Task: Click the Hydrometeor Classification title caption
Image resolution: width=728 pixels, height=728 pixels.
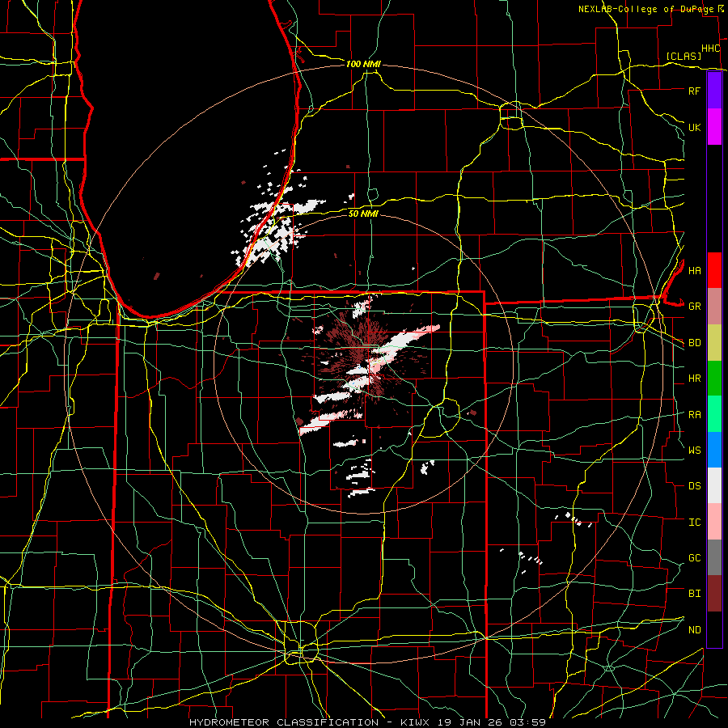Action: (x=367, y=722)
